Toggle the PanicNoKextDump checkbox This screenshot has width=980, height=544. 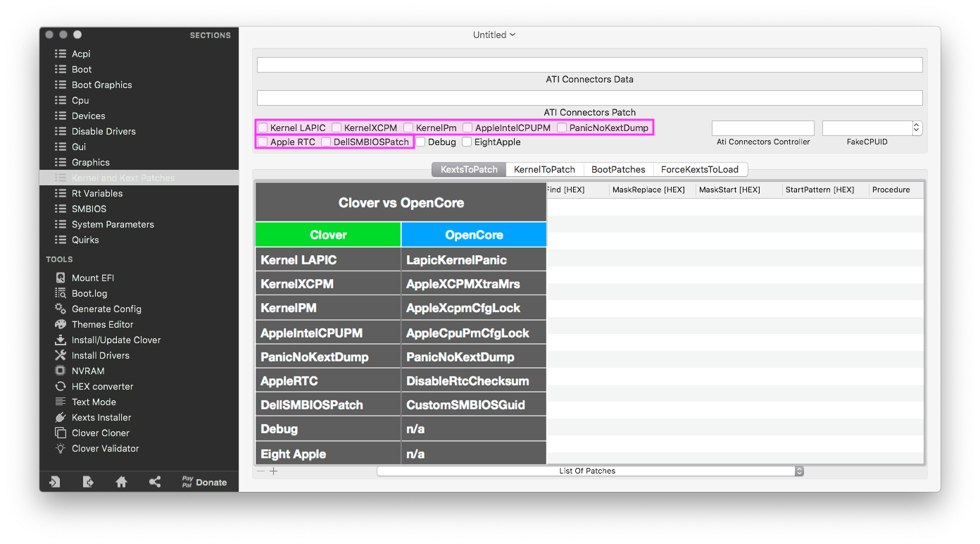pos(562,128)
